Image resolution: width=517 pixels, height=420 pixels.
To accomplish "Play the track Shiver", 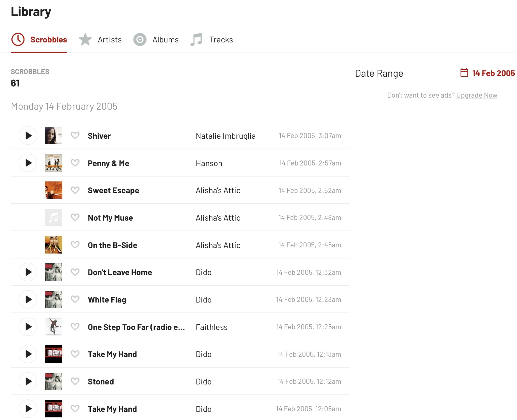I will click(28, 136).
